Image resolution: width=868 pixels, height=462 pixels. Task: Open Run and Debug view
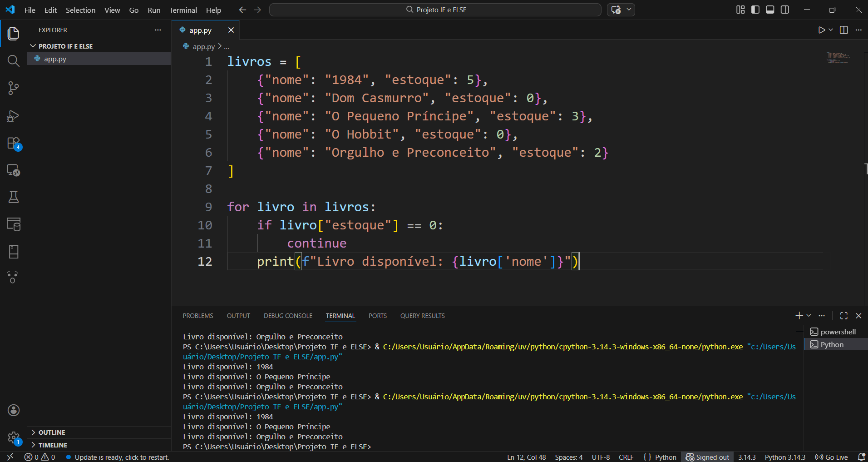click(x=13, y=116)
